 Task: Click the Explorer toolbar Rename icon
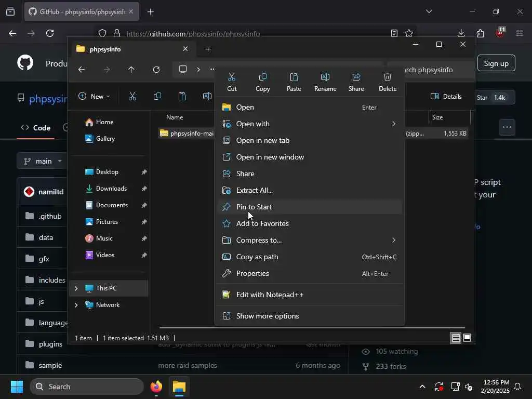point(207,97)
